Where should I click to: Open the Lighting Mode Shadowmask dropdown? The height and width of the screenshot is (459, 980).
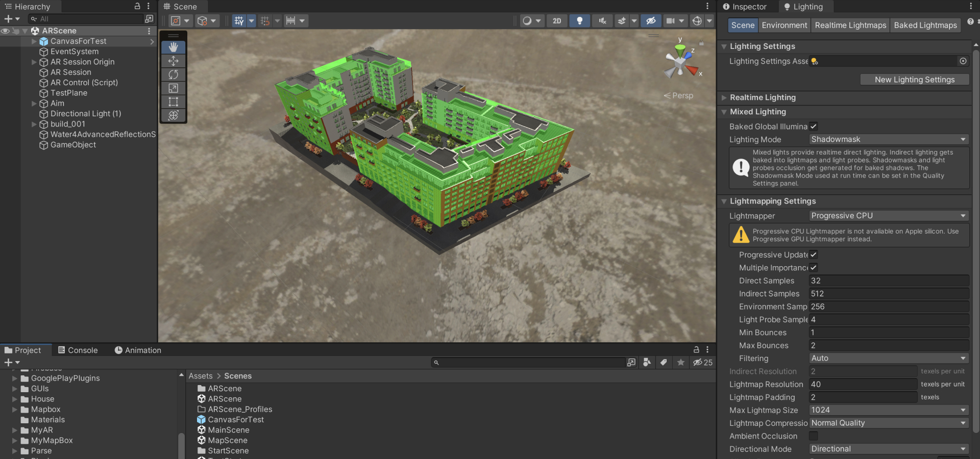click(x=888, y=139)
